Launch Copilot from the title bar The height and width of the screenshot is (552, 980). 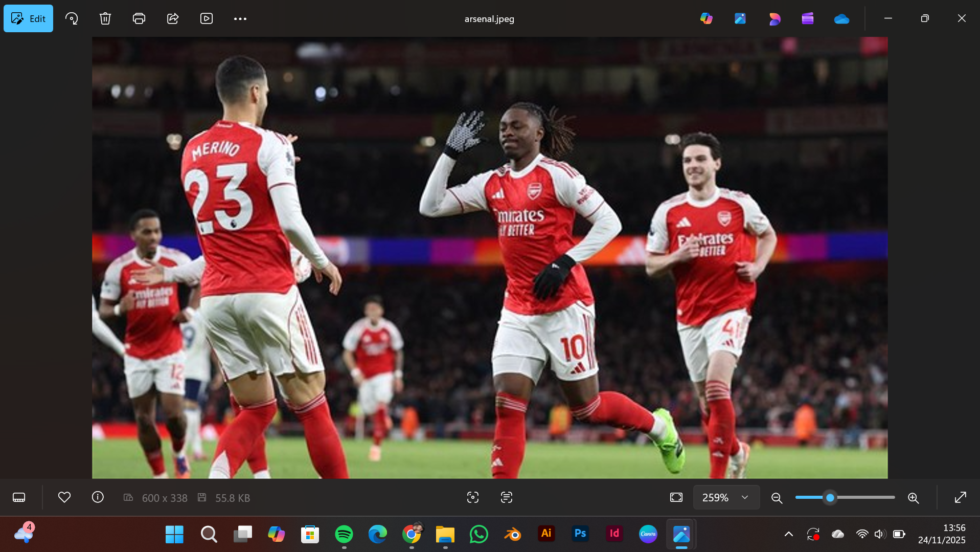tap(706, 18)
